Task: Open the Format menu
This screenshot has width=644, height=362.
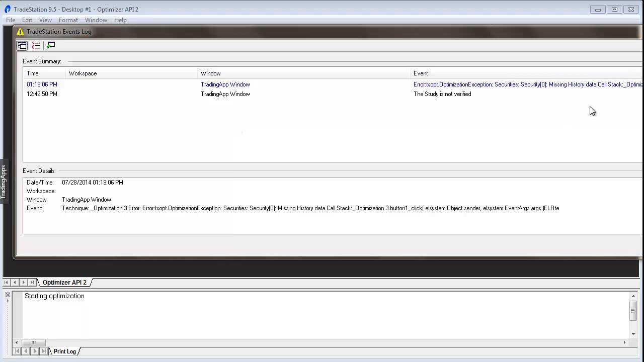Action: pos(68,20)
